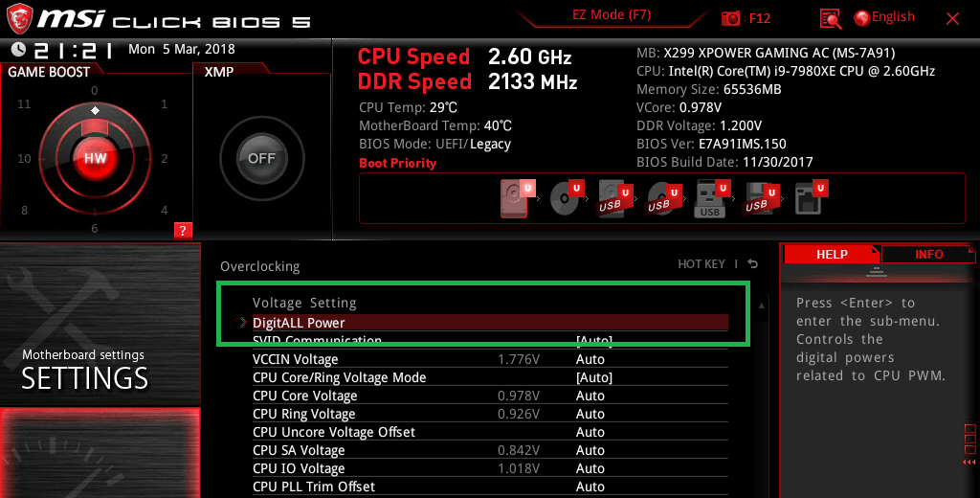980x498 pixels.
Task: Open the search magnifier icon
Action: click(830, 19)
